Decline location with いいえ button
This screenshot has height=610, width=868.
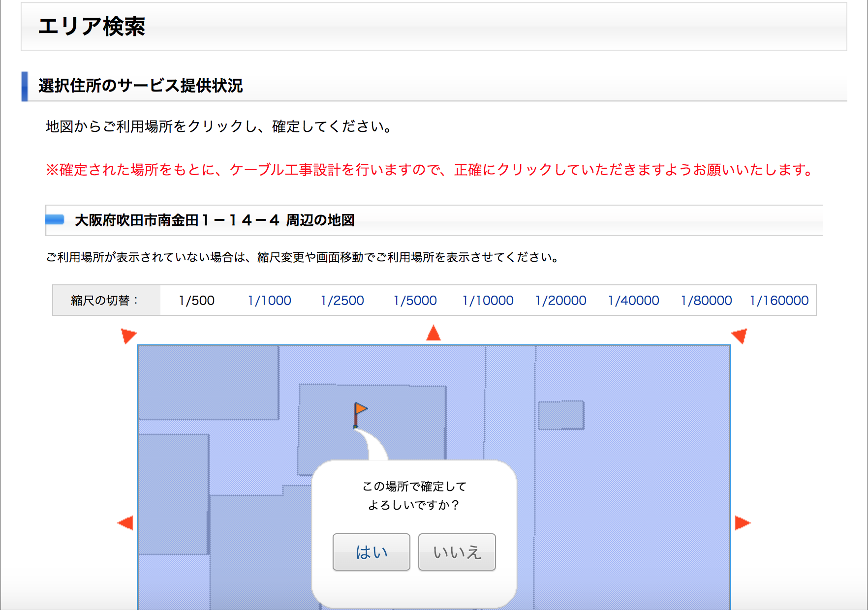tap(457, 552)
